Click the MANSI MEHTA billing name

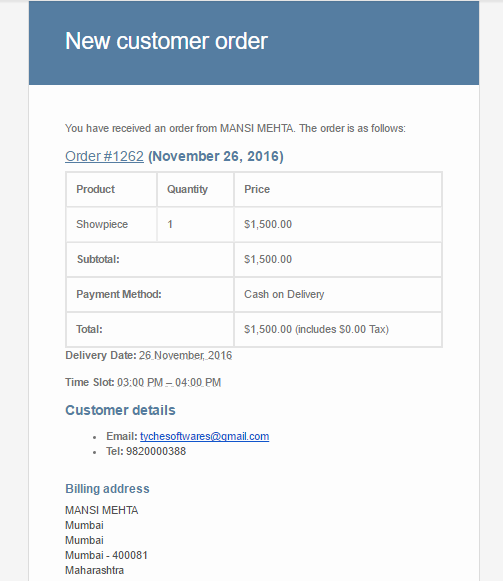102,510
